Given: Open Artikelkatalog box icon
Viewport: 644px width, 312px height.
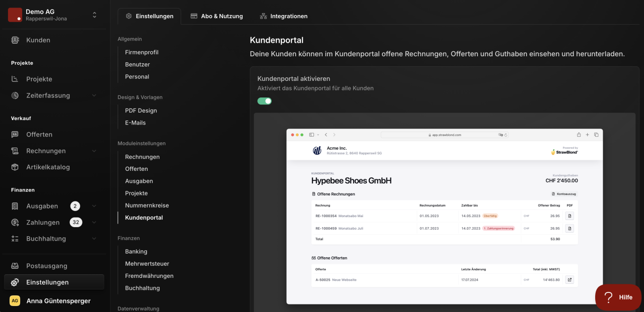Looking at the screenshot, I should (x=15, y=167).
